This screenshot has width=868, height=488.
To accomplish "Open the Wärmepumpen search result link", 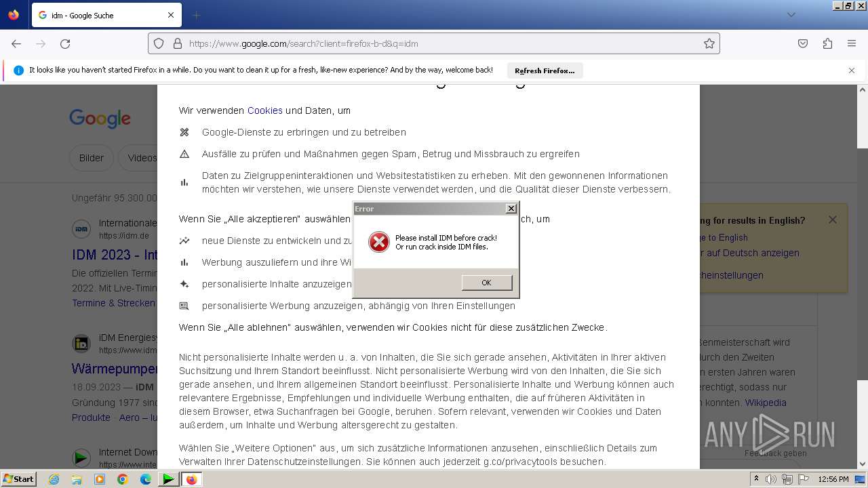I will (115, 369).
